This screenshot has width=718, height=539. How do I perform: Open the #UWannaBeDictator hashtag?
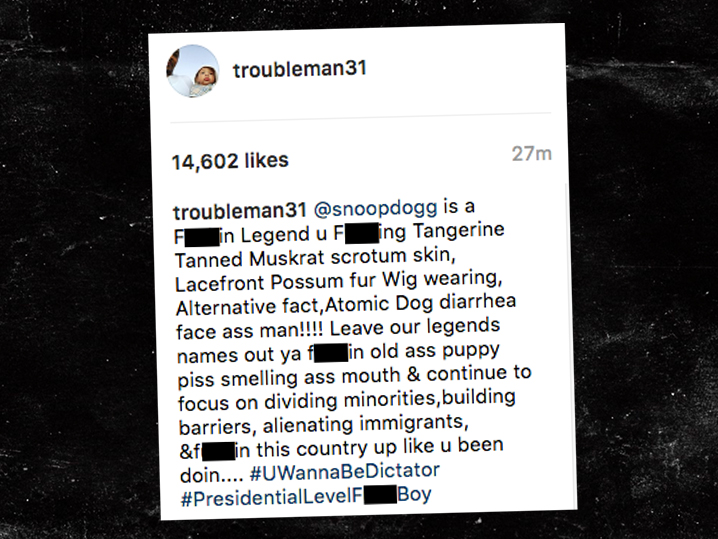click(344, 472)
